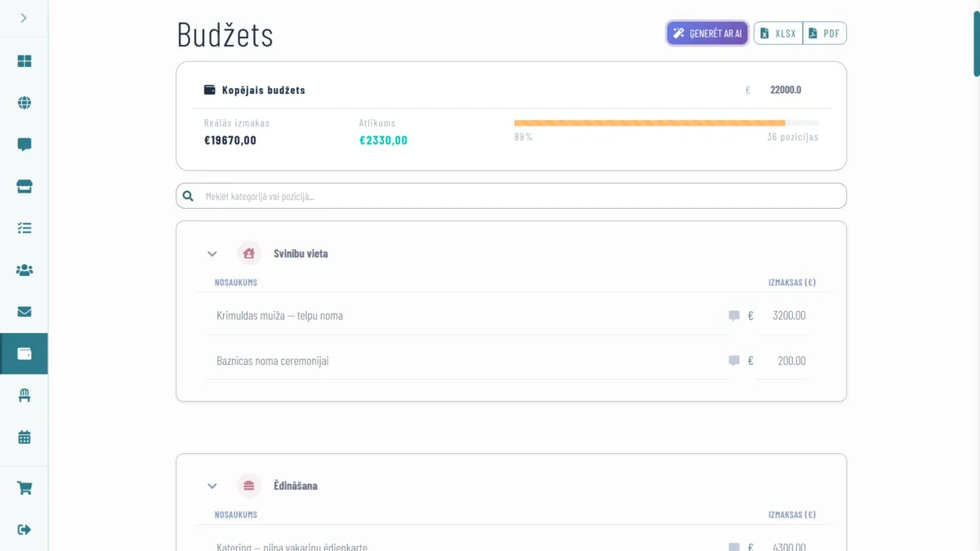Open the checklist tasks icon in the sidebar
Image resolution: width=980 pixels, height=551 pixels.
click(x=24, y=229)
